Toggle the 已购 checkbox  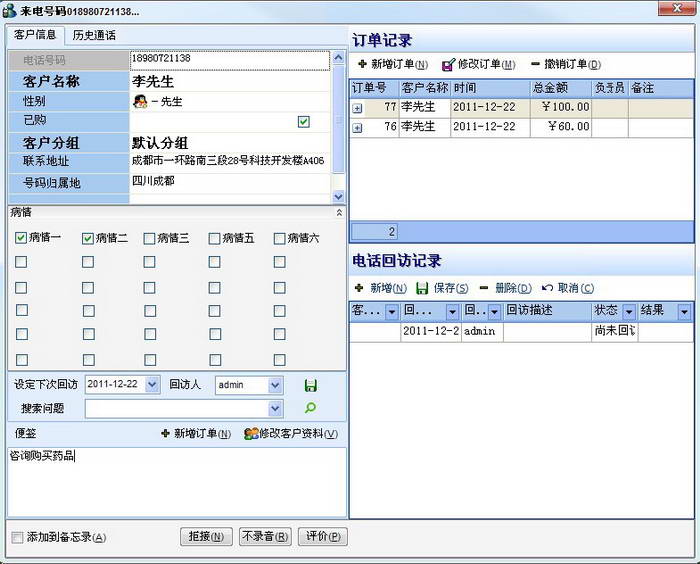(x=304, y=121)
